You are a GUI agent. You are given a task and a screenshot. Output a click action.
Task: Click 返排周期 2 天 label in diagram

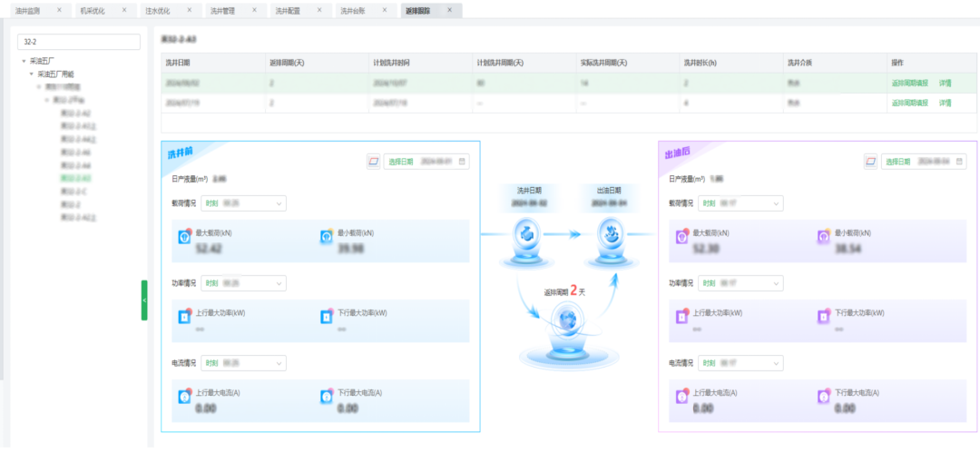[x=564, y=291]
